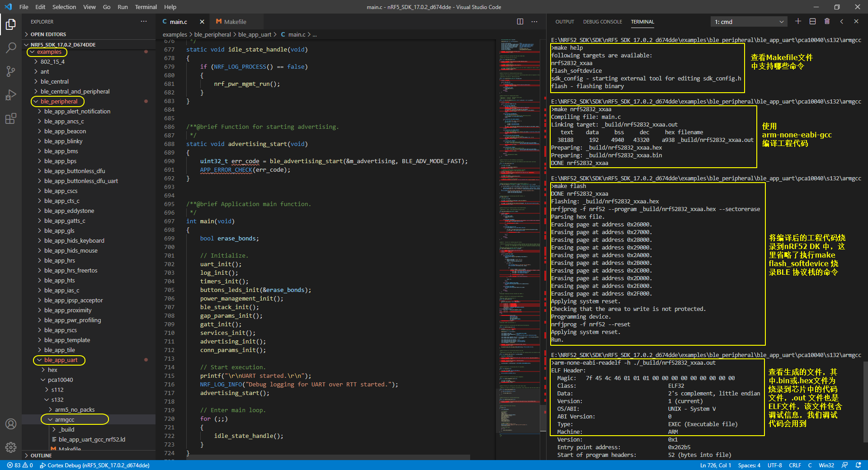
Task: Change encoding via UTF-8 status item
Action: [x=774, y=465]
